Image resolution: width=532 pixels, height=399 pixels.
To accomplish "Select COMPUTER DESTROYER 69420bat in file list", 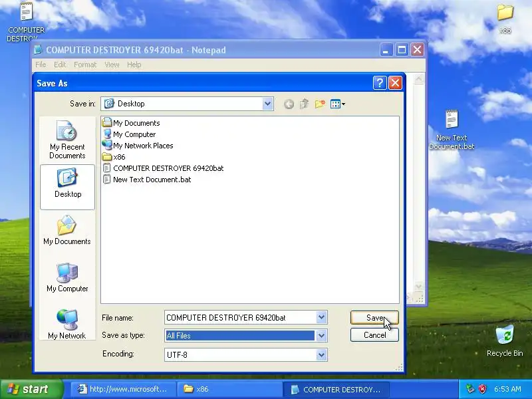I will (163, 168).
